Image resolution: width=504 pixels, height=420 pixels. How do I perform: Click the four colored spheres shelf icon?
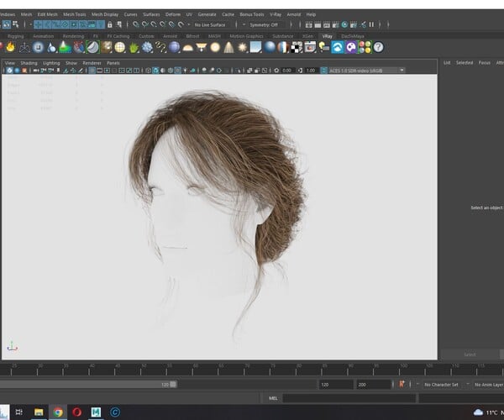(365, 47)
